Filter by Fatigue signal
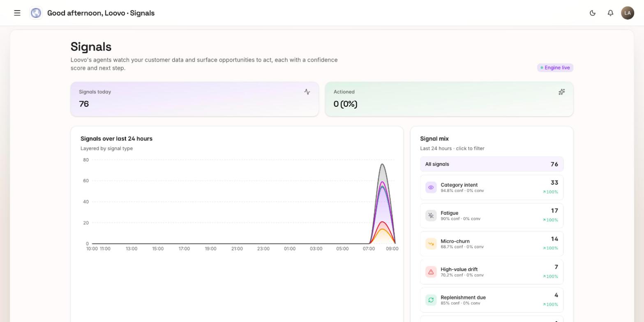The height and width of the screenshot is (322, 644). [x=492, y=216]
